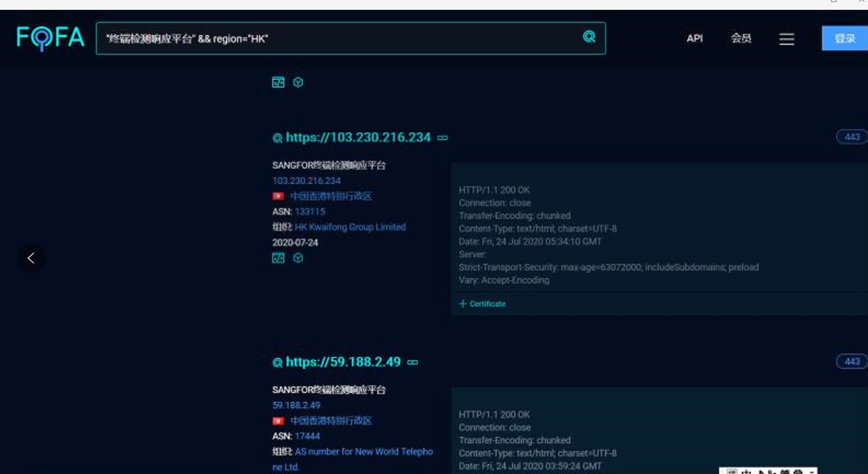Select IP 59.188.2.49 blue text
Viewport: 868px width, 474px height.
[296, 405]
